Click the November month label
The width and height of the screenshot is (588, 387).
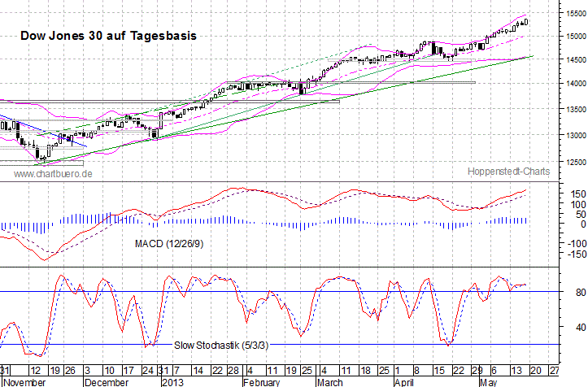24,382
